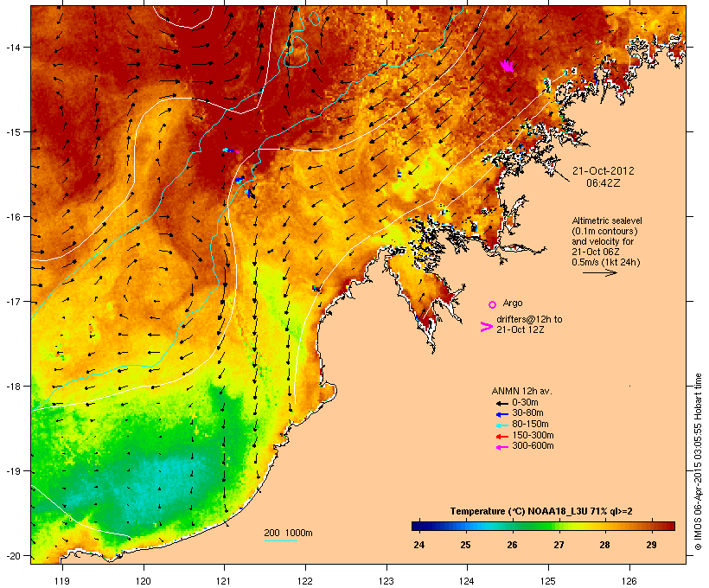The image size is (709, 588).
Task: Click the latitude label -15
Action: pos(13,132)
